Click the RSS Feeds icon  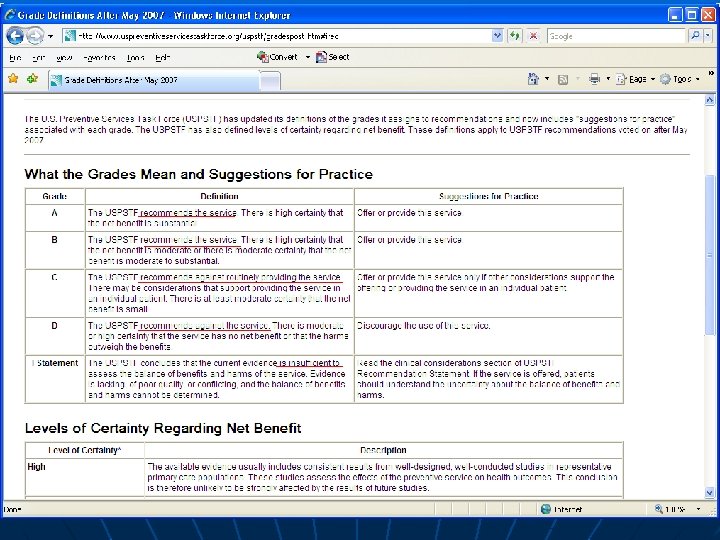click(563, 79)
